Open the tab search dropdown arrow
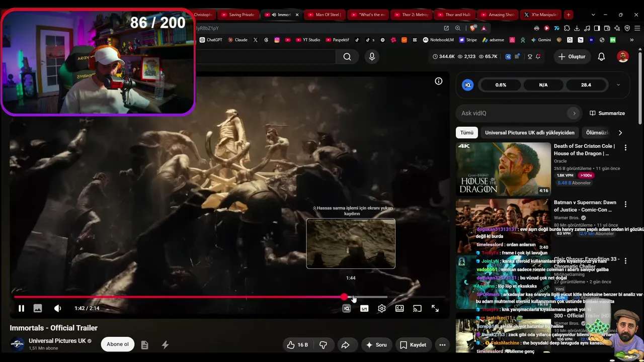The image size is (644, 362). pyautogui.click(x=593, y=15)
